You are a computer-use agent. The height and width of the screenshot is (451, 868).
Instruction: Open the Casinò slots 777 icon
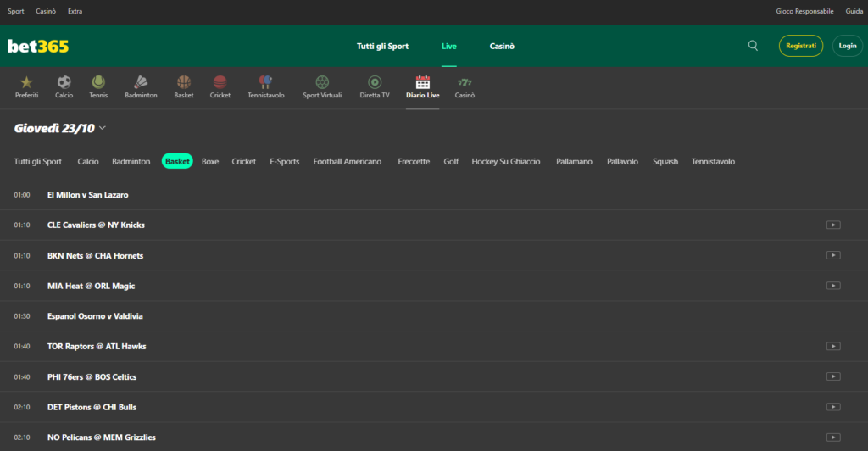tap(465, 83)
